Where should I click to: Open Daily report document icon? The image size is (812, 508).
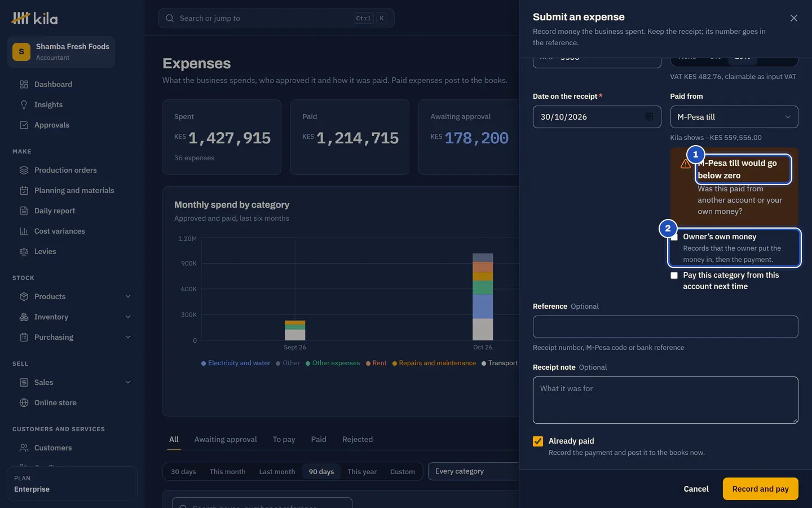pos(24,211)
